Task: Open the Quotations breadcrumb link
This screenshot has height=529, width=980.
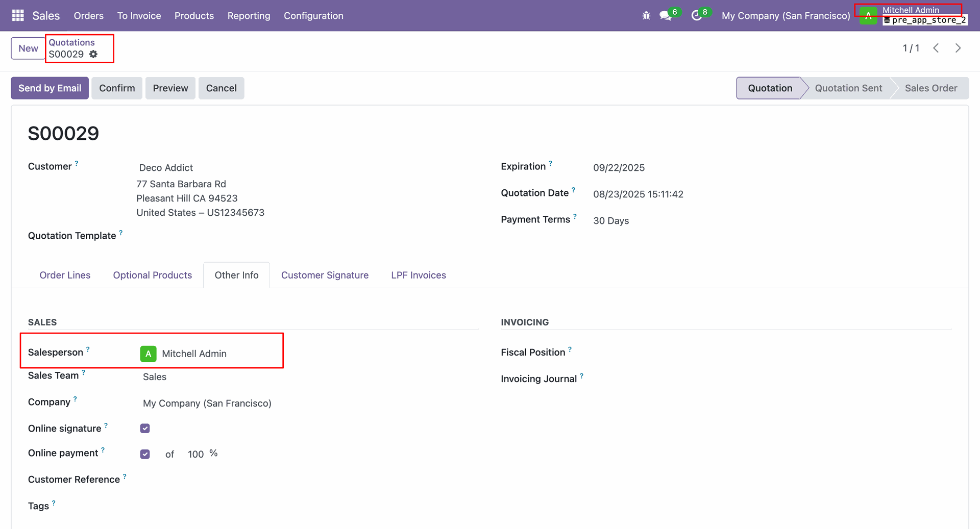Action: [x=71, y=42]
